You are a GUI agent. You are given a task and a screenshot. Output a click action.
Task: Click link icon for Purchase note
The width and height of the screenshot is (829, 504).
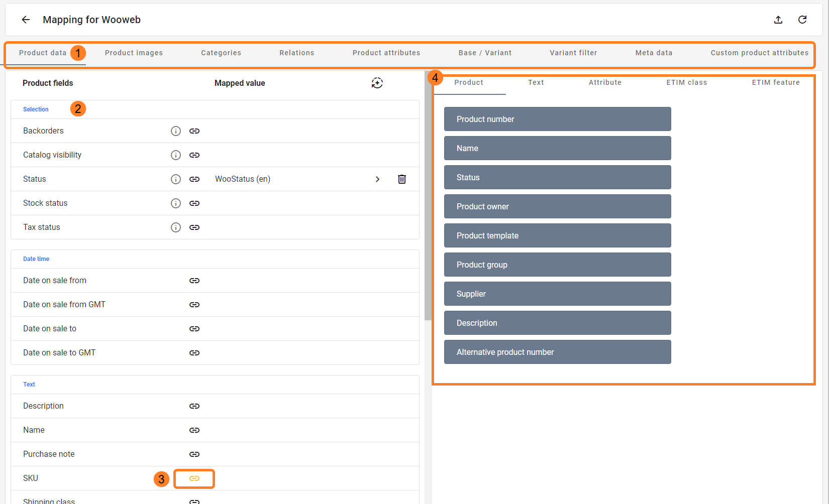(194, 454)
